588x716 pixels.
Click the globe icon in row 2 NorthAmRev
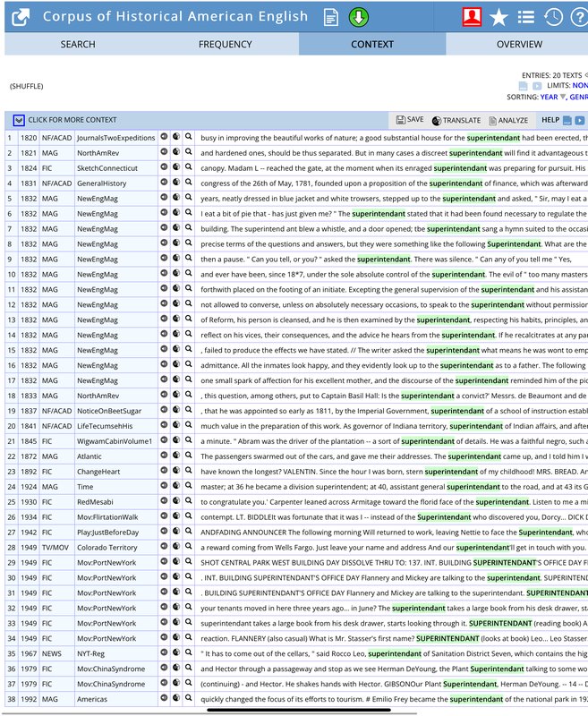[176, 151]
